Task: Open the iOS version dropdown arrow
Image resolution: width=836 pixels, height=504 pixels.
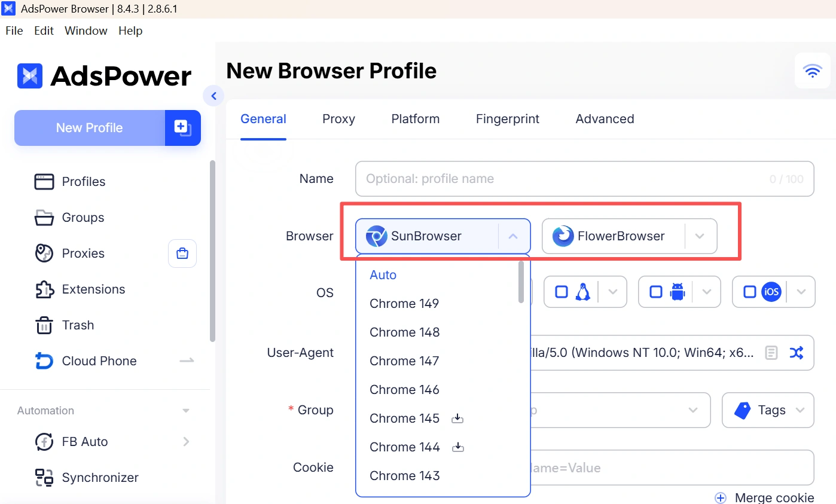Action: click(x=801, y=292)
